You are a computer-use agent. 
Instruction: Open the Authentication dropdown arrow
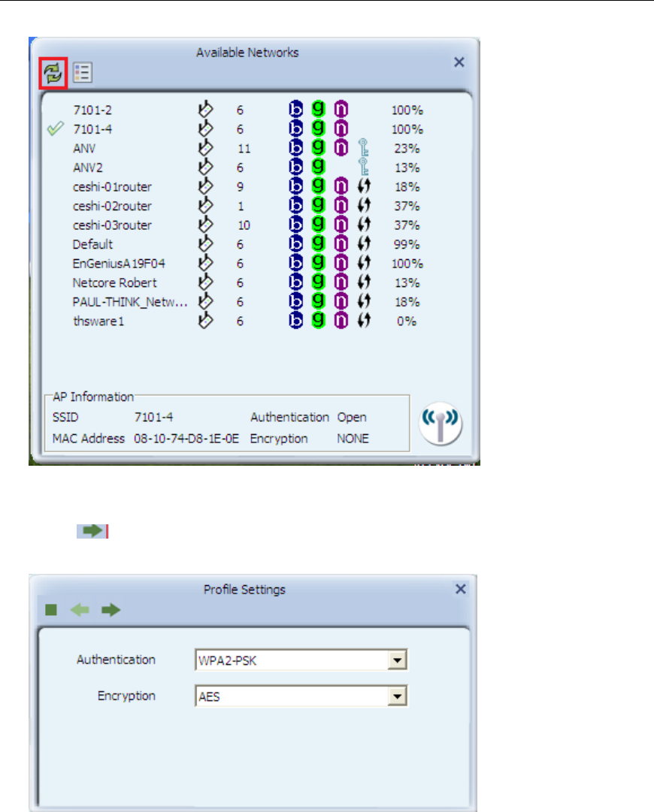397,660
